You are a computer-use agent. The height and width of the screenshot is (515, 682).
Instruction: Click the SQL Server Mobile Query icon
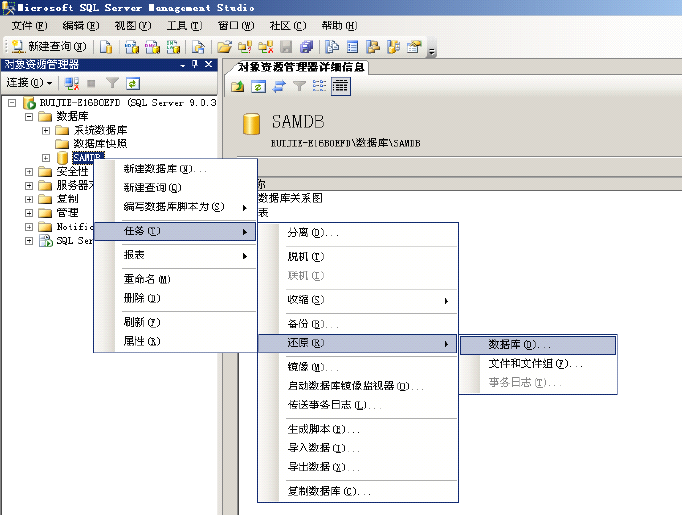[x=198, y=47]
